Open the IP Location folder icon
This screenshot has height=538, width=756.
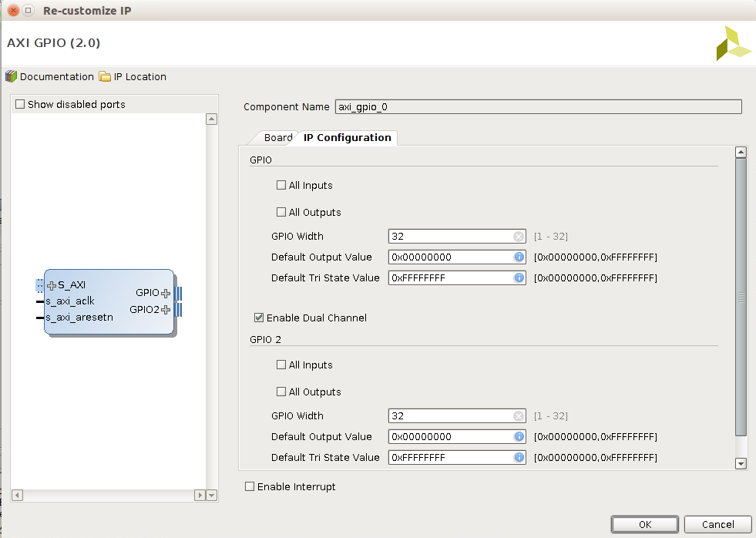[105, 76]
